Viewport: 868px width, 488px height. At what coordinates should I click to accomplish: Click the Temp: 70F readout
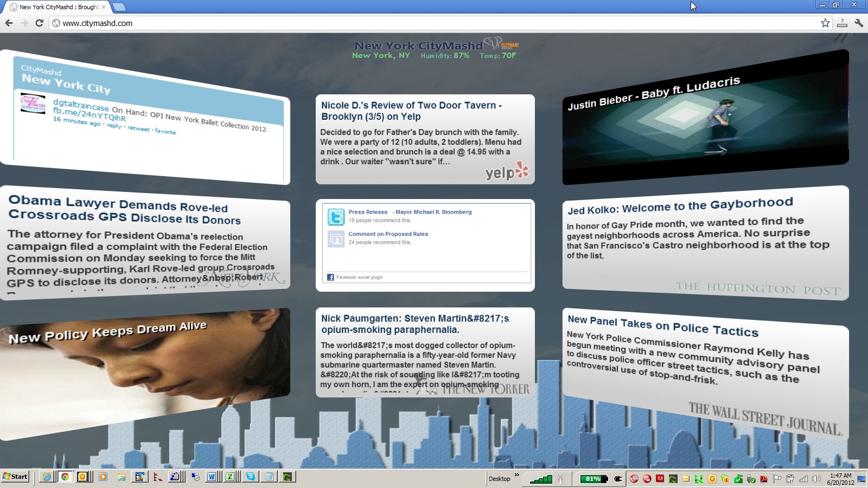click(498, 55)
